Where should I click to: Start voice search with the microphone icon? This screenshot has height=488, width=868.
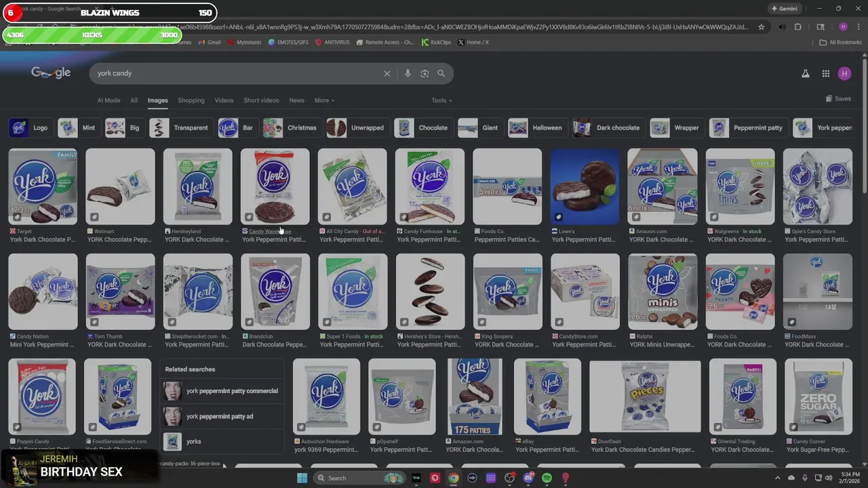pos(408,73)
